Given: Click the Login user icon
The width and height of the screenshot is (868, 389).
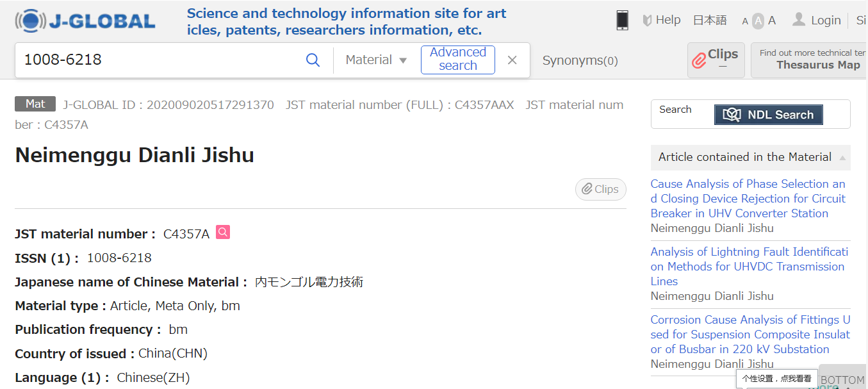Looking at the screenshot, I should click(x=798, y=20).
